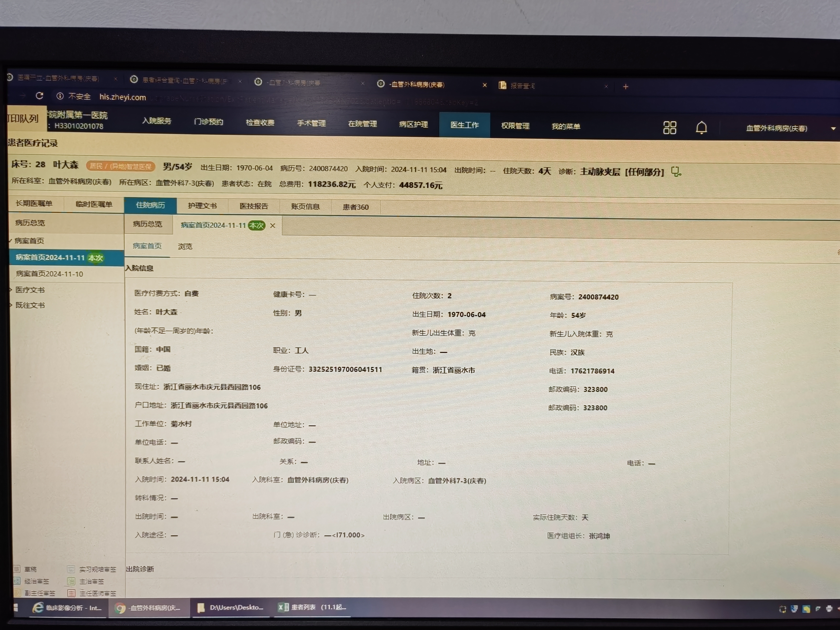Screen dimensions: 840x630
Task: Close the 报告查询 browser tab
Action: 606,87
